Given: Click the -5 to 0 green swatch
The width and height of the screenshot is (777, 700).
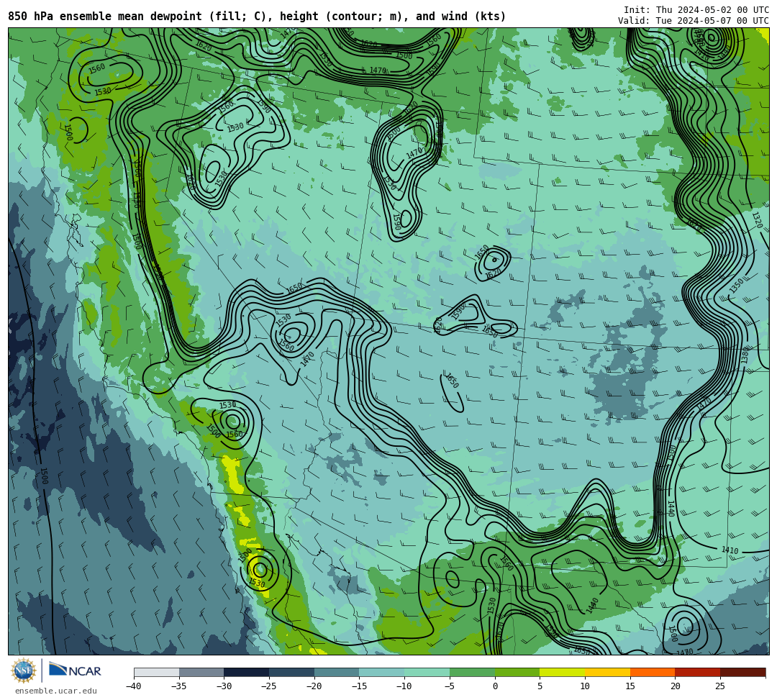Looking at the screenshot, I should (472, 672).
